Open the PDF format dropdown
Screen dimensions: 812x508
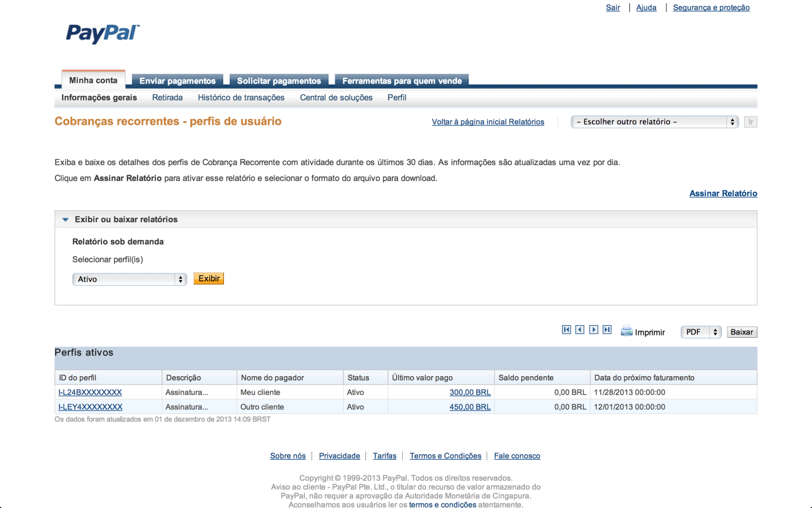pyautogui.click(x=701, y=332)
